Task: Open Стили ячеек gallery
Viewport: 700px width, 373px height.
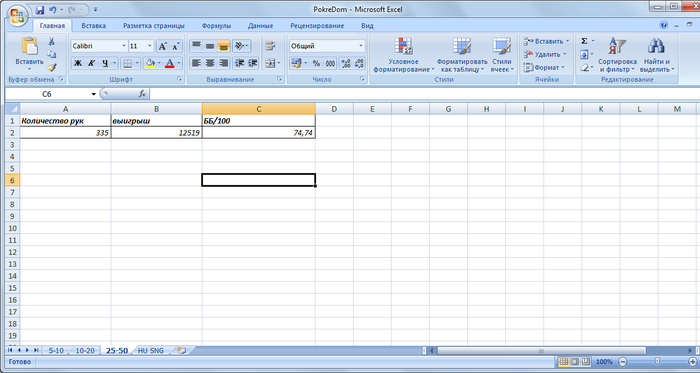Action: click(x=502, y=55)
